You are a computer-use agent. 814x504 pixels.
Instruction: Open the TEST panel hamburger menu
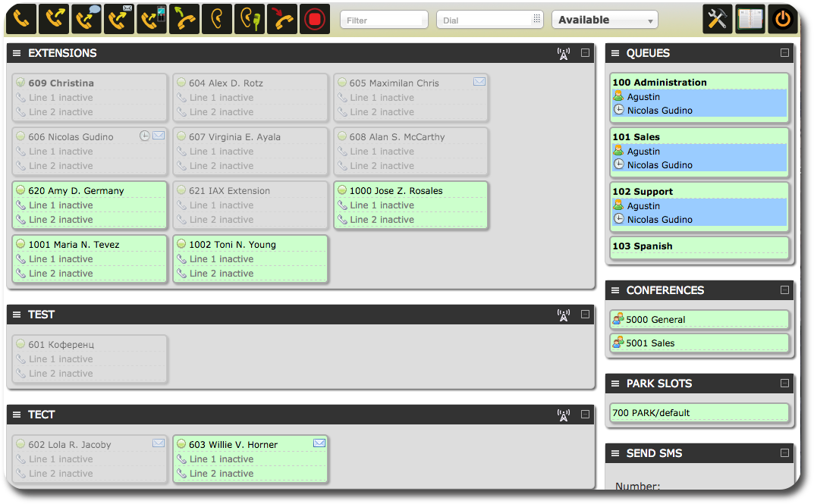point(17,315)
